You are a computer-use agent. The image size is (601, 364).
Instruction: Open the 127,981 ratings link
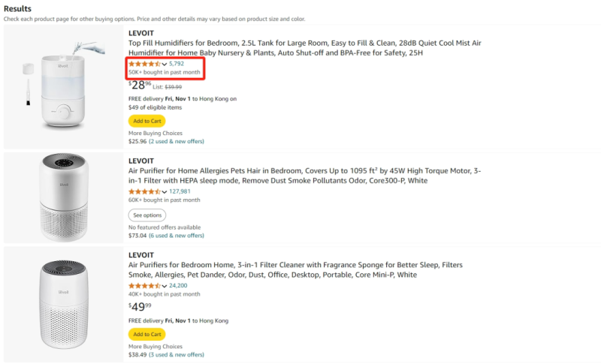[180, 191]
